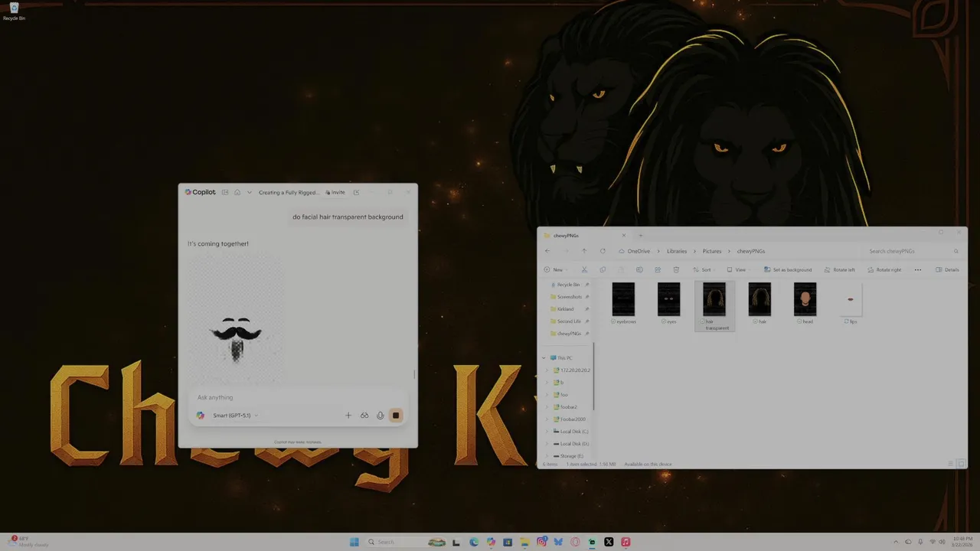Go back in File Explorer
Image resolution: width=980 pixels, height=551 pixels.
[547, 251]
